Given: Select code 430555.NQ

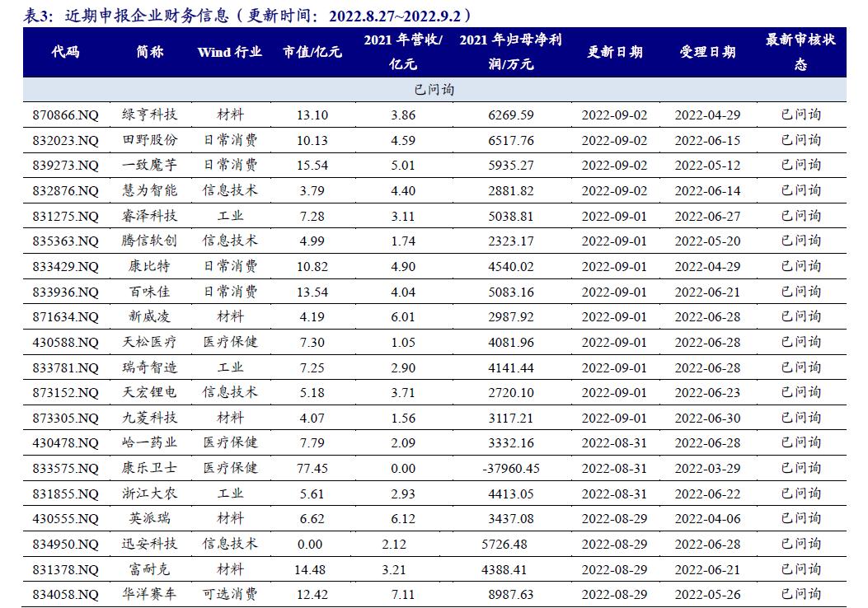Looking at the screenshot, I should [x=65, y=519].
